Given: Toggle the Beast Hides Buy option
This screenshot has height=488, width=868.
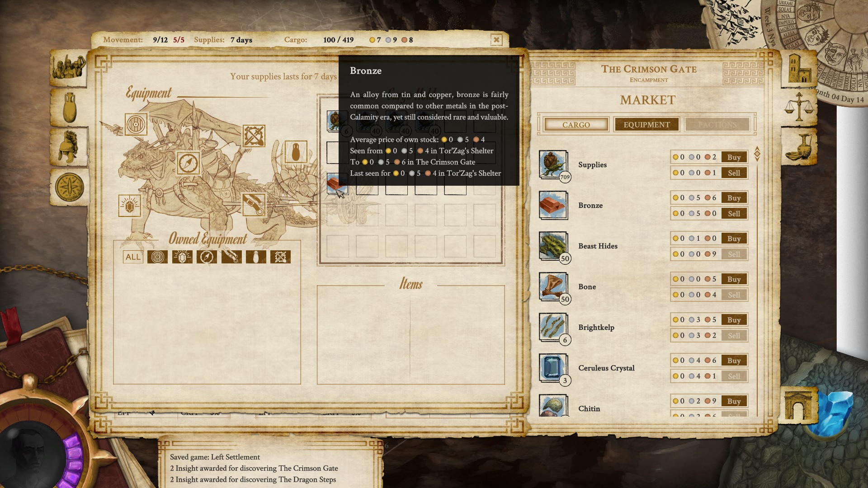Looking at the screenshot, I should [734, 238].
